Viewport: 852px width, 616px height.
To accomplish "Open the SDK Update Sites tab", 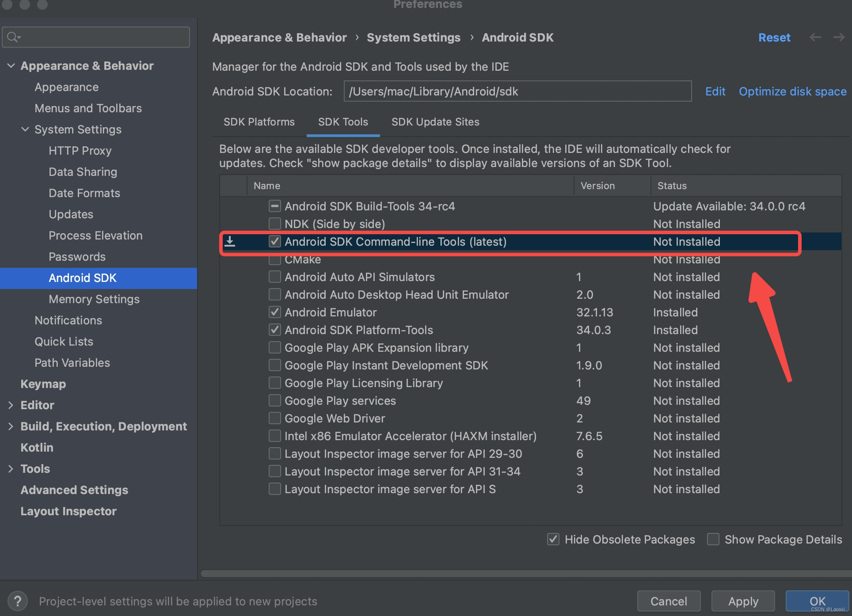I will (435, 122).
